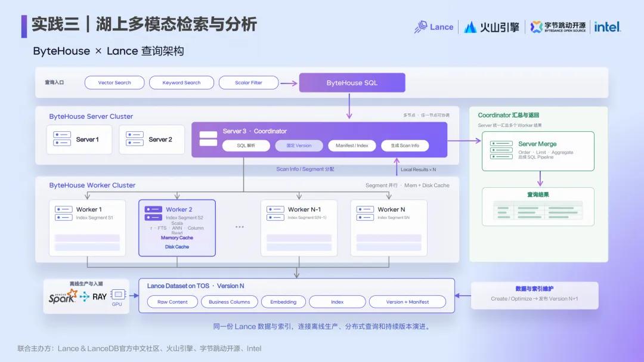Click the 生成 Scan Info pill

click(x=405, y=146)
